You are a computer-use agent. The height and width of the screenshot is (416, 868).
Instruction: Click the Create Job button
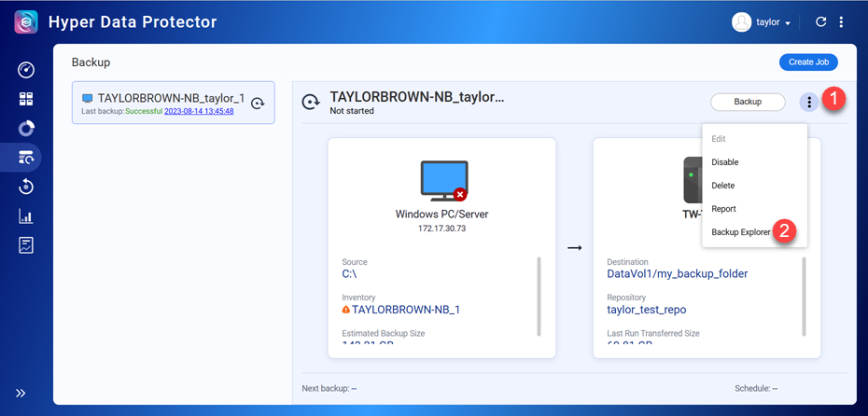[809, 62]
